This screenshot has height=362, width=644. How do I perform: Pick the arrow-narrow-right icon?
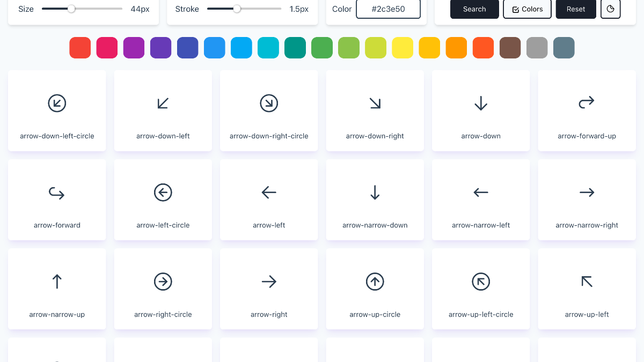click(x=587, y=192)
